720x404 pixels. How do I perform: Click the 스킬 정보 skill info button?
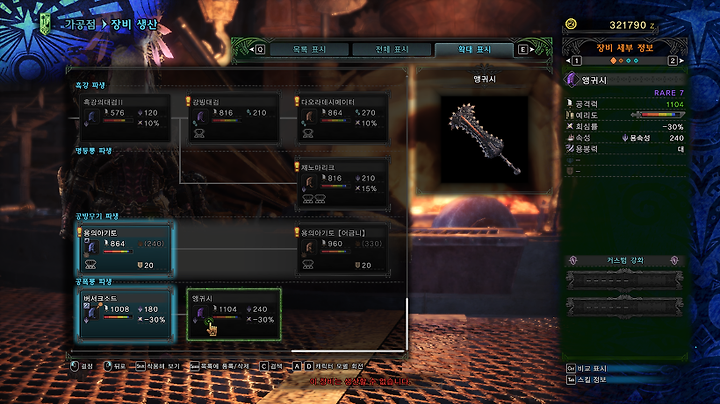tap(588, 380)
